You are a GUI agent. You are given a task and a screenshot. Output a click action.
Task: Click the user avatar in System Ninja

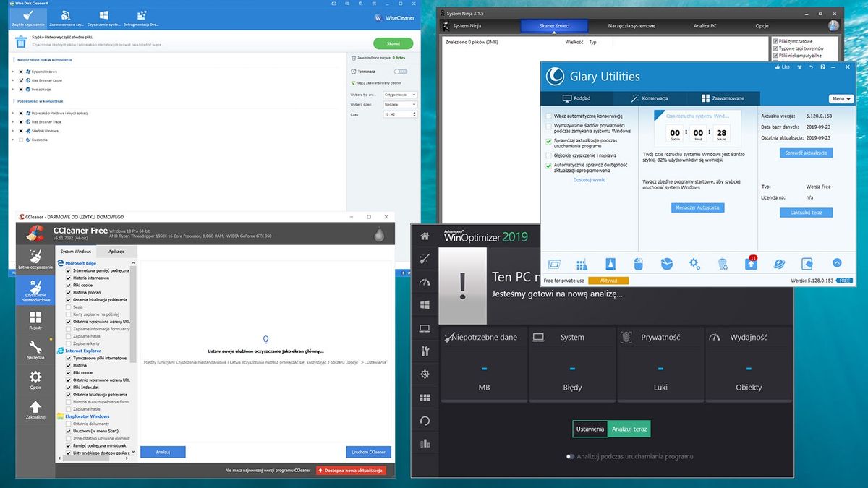click(x=834, y=26)
